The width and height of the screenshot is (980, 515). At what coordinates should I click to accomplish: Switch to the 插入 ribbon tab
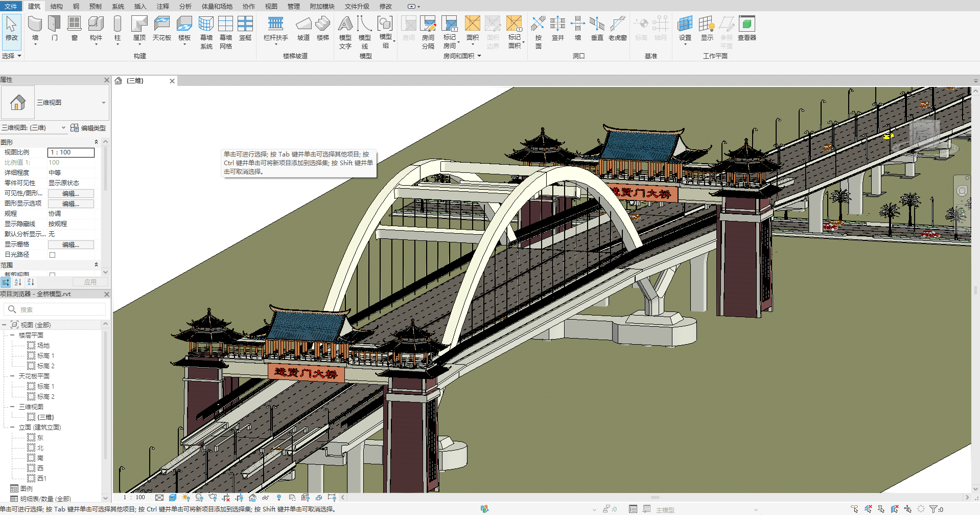tap(139, 6)
